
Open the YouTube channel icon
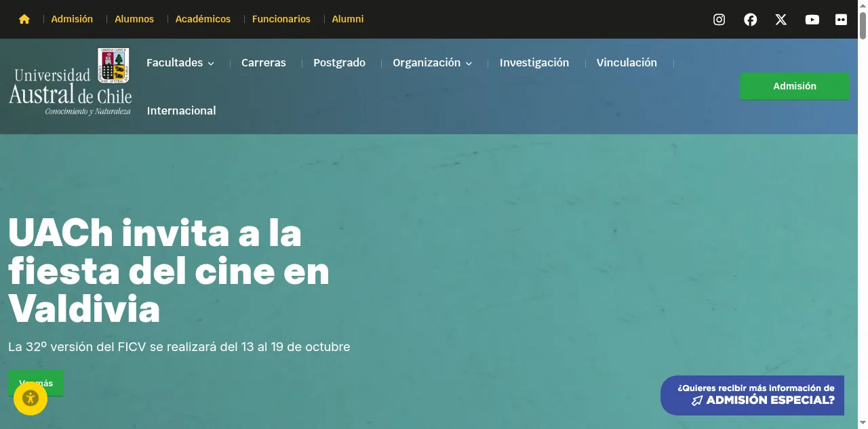pos(812,20)
